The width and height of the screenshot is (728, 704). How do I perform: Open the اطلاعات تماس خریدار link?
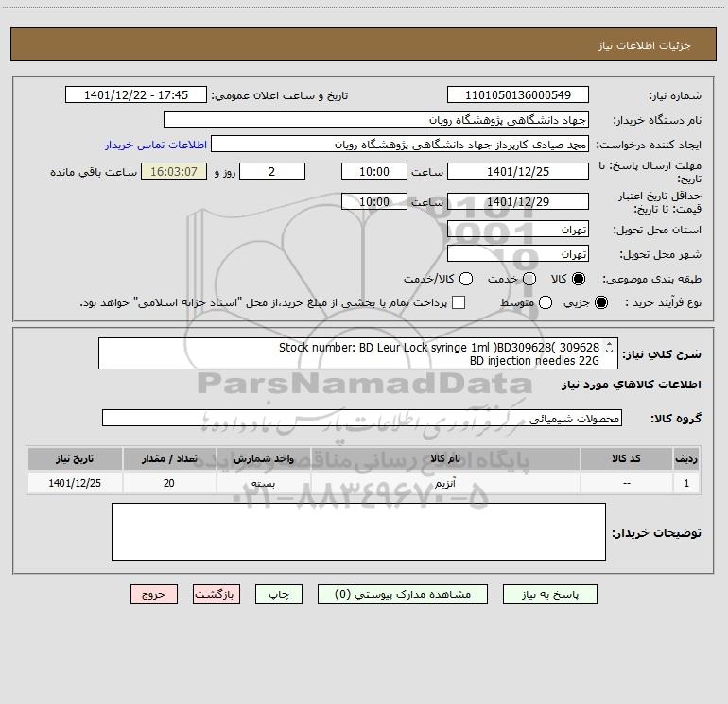(156, 145)
